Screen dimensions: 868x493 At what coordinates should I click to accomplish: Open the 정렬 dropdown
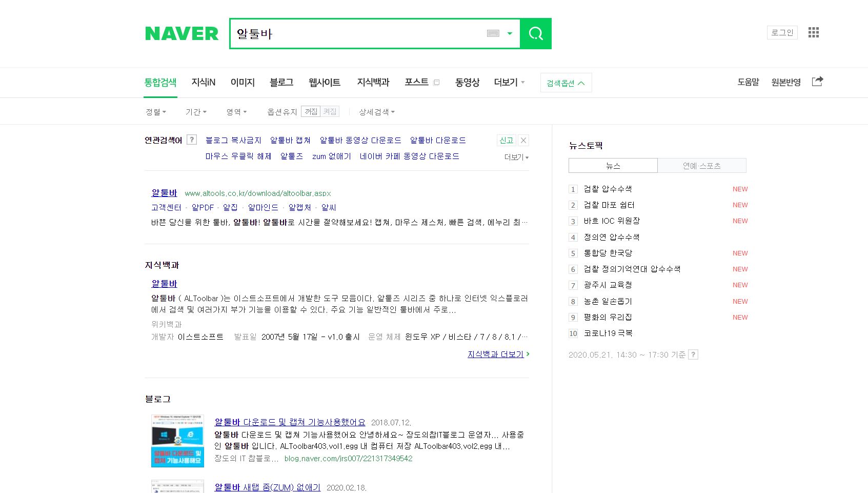pyautogui.click(x=156, y=112)
